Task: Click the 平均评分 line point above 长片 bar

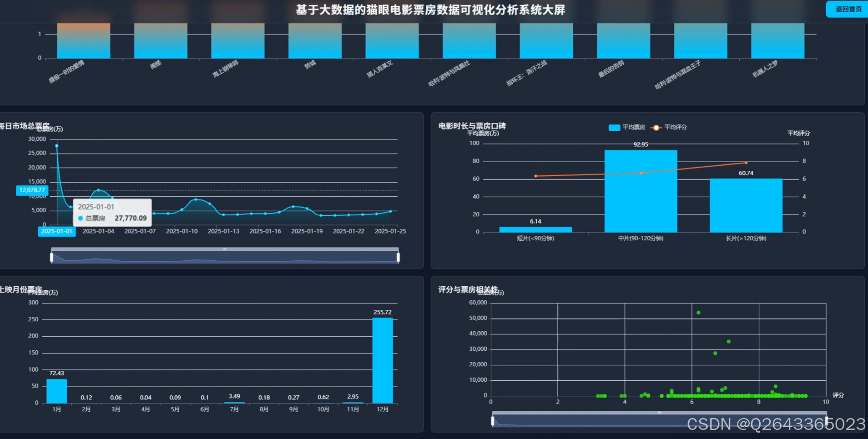Action: point(746,163)
